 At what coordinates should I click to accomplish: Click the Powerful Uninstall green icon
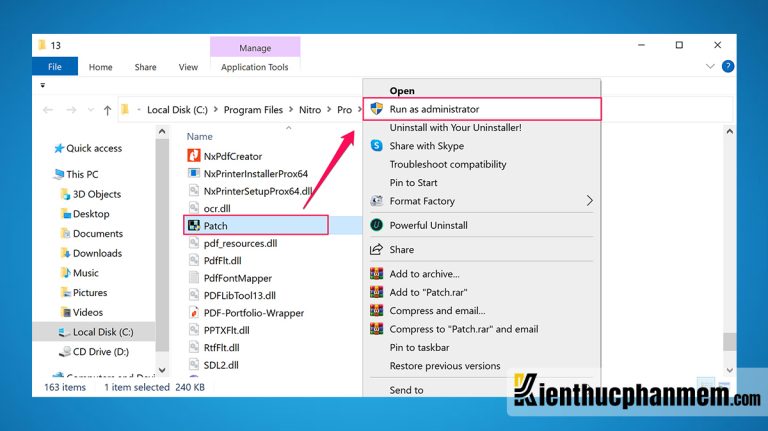(376, 225)
